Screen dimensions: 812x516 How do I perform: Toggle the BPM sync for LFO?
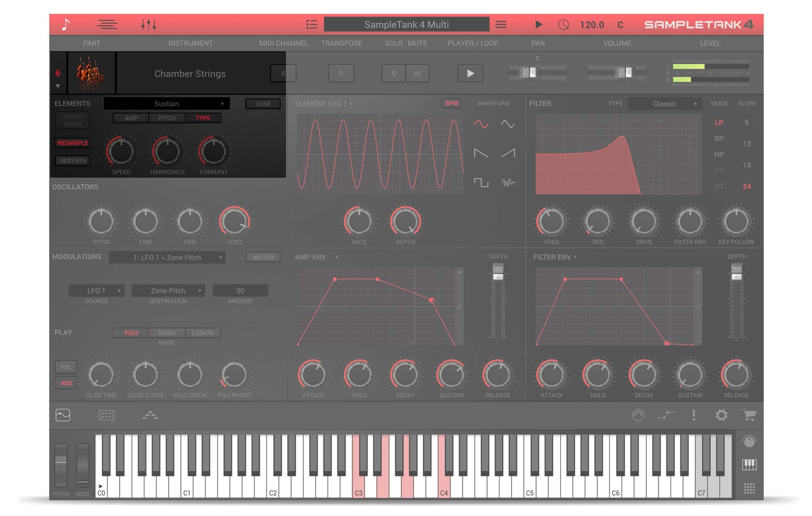[x=451, y=104]
